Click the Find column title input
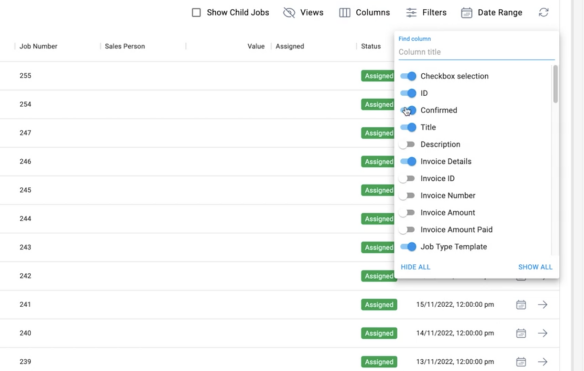This screenshot has width=584, height=371. [476, 52]
